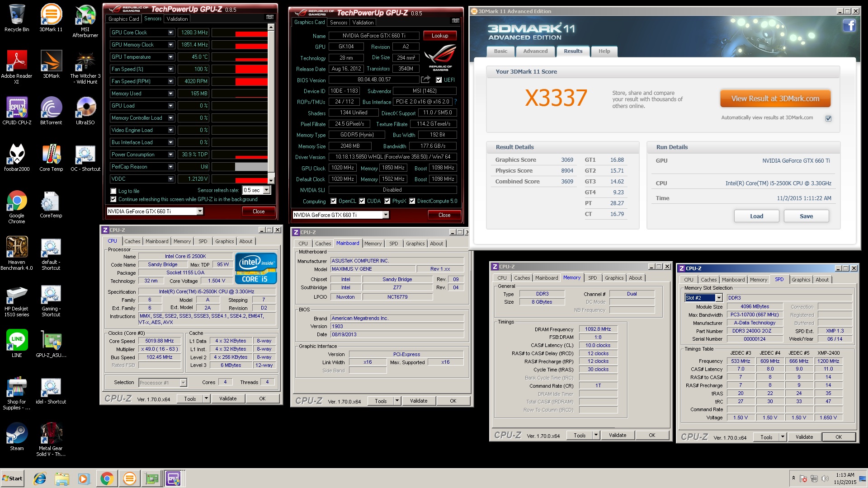The width and height of the screenshot is (868, 488).
Task: Open the Help tab in 3DMark 11
Action: coord(604,51)
